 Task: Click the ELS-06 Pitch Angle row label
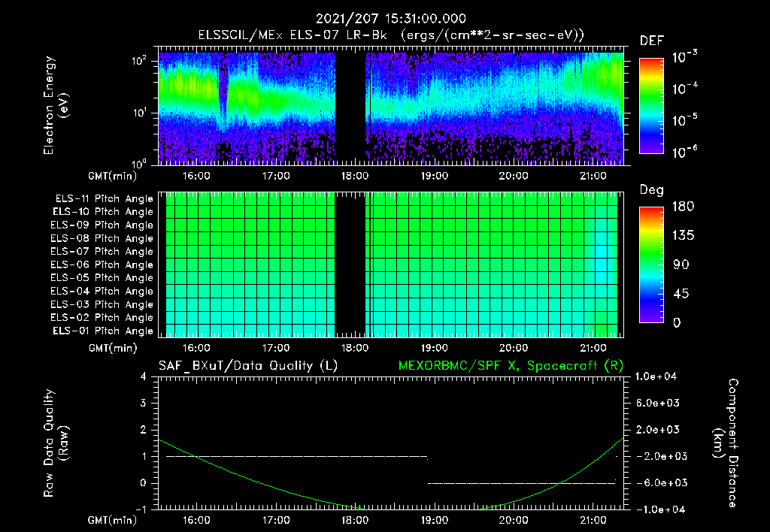[102, 265]
